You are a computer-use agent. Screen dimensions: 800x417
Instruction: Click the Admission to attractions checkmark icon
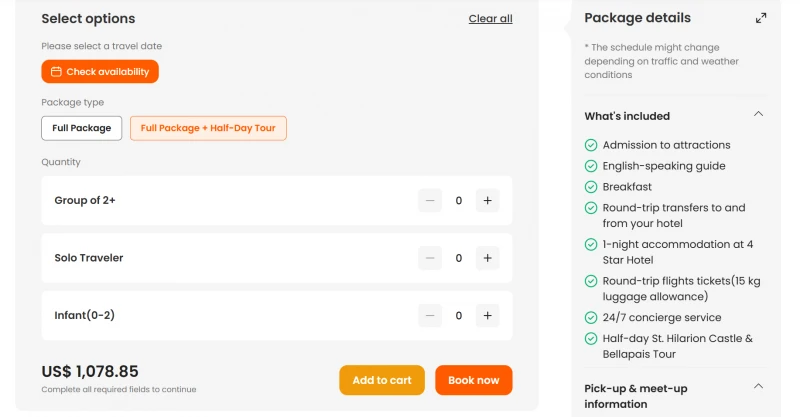591,145
